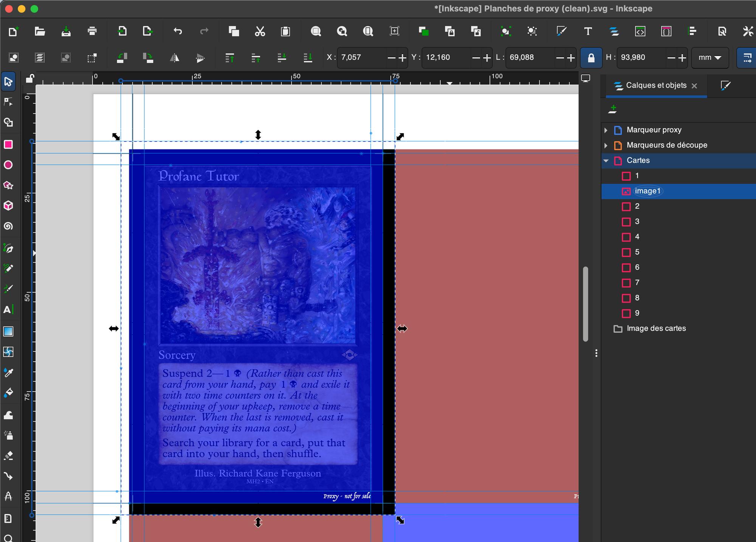Toggle the guide lock above the rulers
This screenshot has height=542, width=756.
[x=29, y=78]
